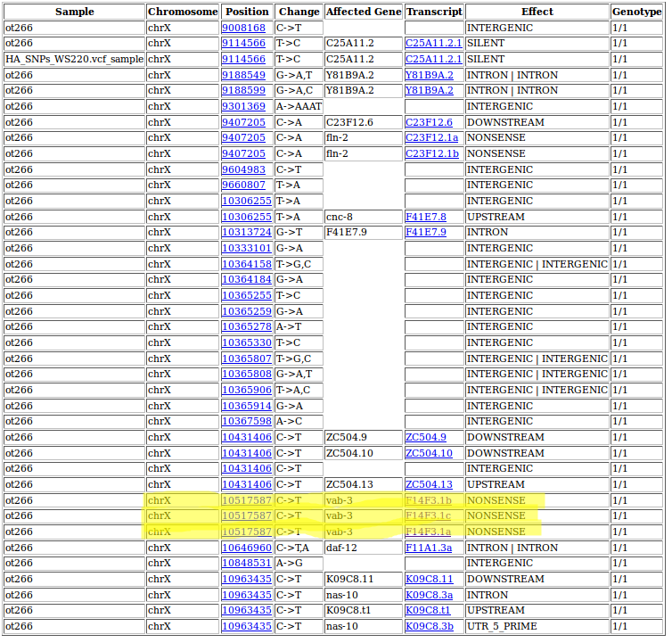Follow transcript link ZC504.13
The height and width of the screenshot is (643, 672).
429,484
